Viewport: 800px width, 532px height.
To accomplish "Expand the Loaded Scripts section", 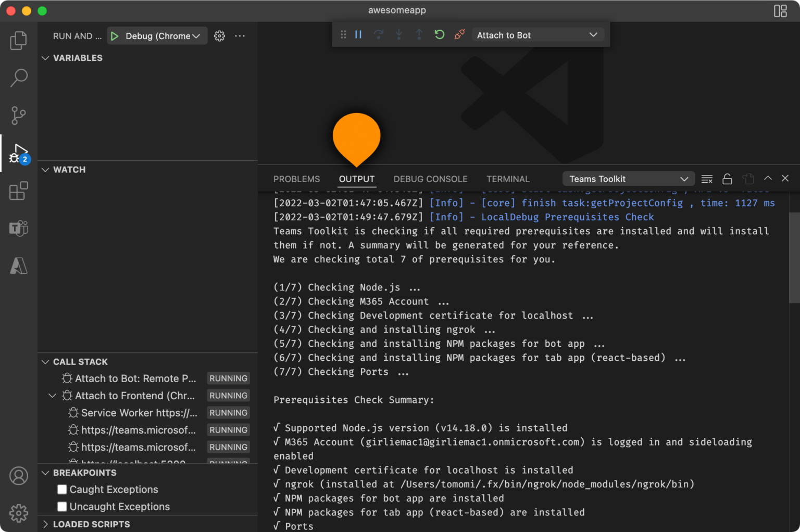I will tap(91, 524).
